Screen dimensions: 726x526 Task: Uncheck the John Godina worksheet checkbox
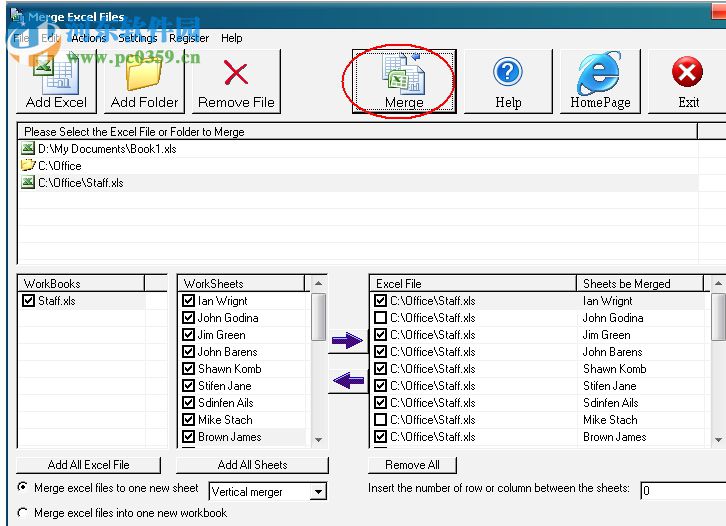tap(188, 318)
